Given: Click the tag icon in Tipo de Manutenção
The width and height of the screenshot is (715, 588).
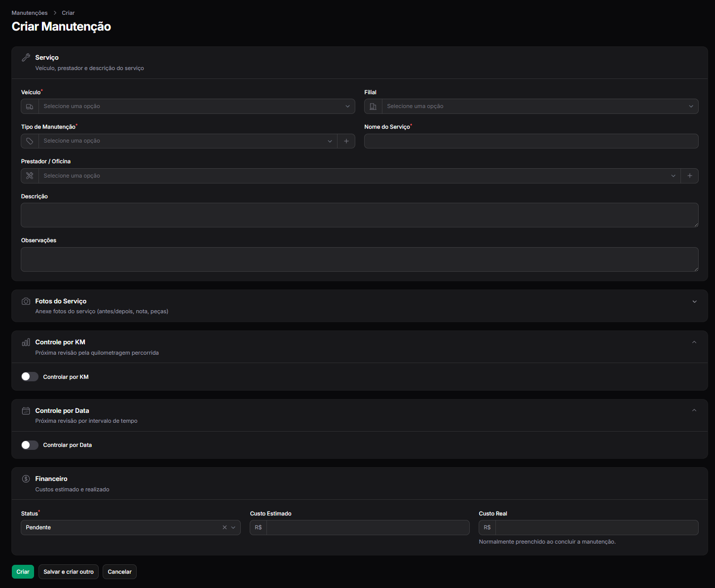Looking at the screenshot, I should [30, 141].
